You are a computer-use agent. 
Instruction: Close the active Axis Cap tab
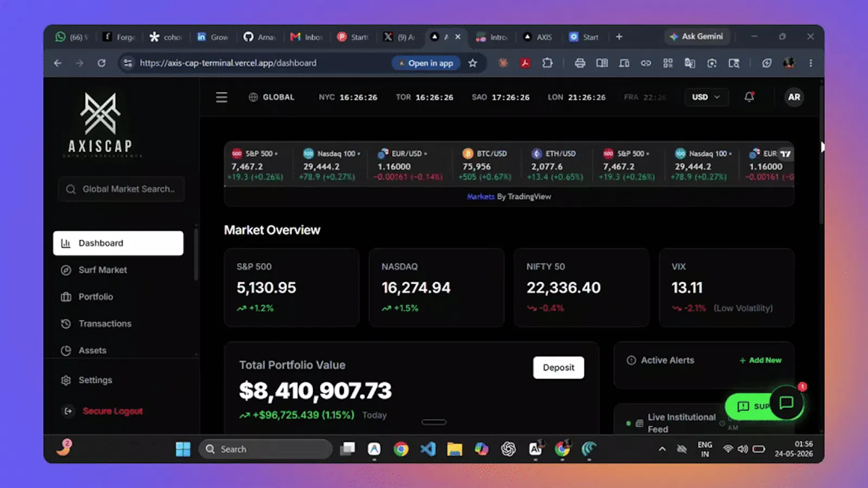point(458,37)
